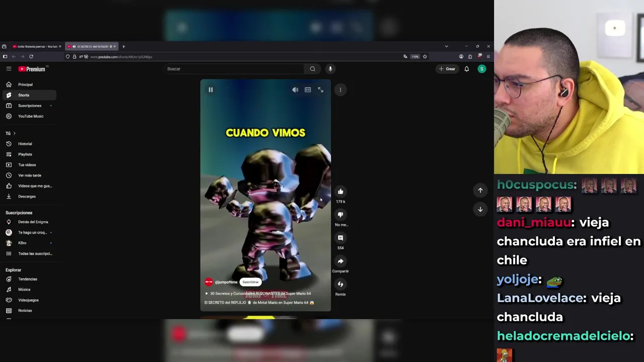Click the search magnifier button

[x=312, y=69]
